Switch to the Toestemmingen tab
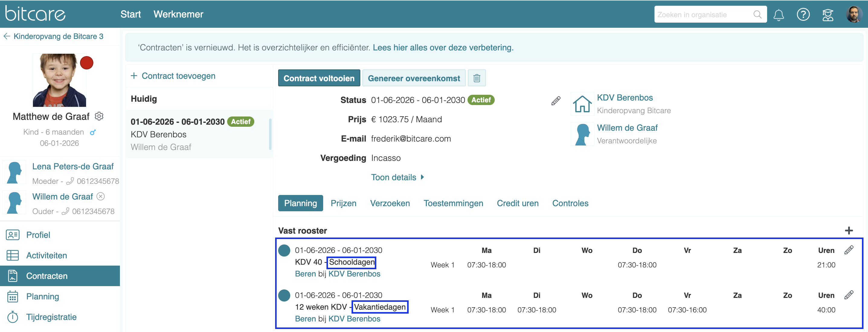The image size is (868, 332). 453,203
